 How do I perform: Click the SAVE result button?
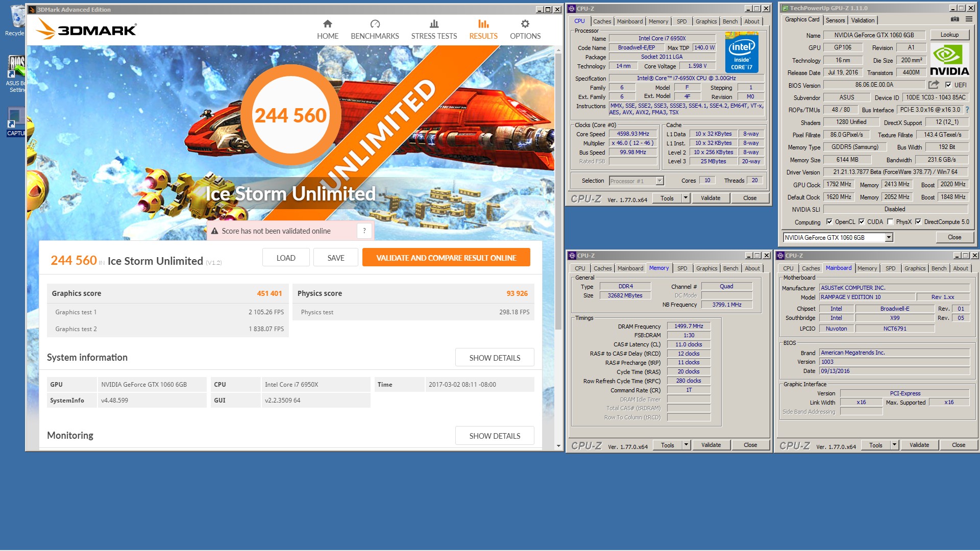tap(336, 258)
